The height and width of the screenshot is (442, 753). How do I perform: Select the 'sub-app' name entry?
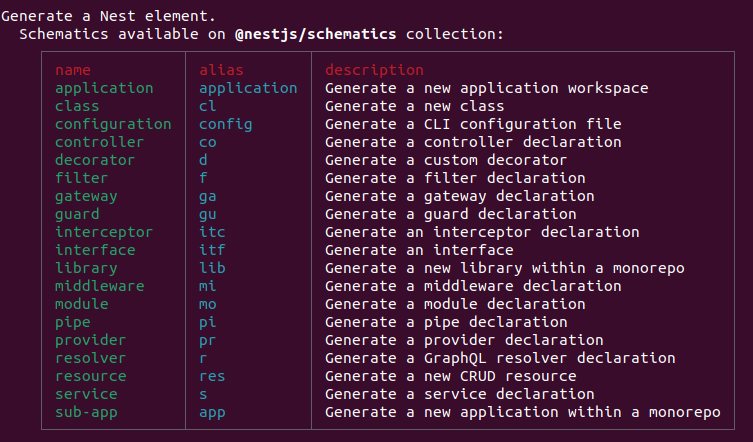(x=86, y=412)
